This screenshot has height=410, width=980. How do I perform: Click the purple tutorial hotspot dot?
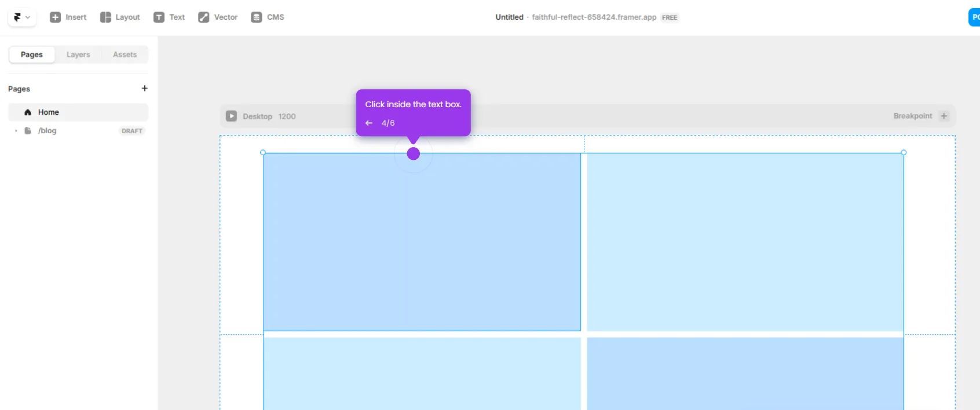(413, 153)
